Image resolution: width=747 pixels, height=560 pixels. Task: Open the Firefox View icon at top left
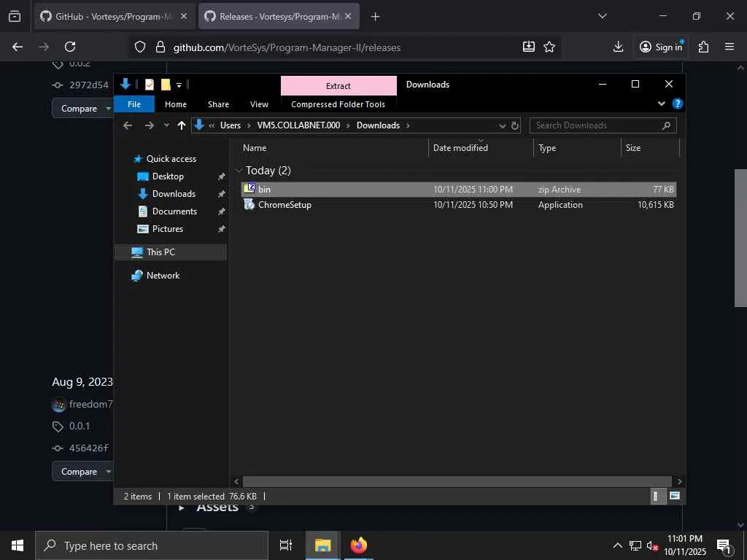click(15, 16)
